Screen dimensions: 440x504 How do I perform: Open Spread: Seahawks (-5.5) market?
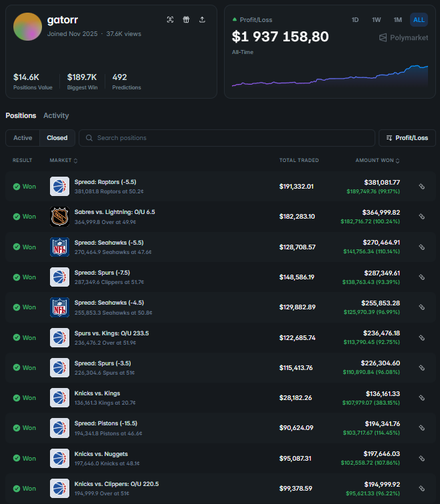click(109, 243)
